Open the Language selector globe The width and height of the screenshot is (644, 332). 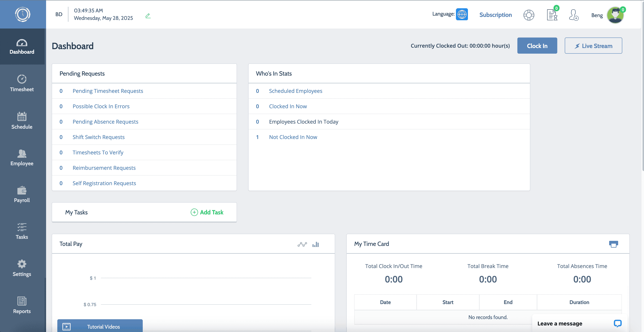coord(462,14)
